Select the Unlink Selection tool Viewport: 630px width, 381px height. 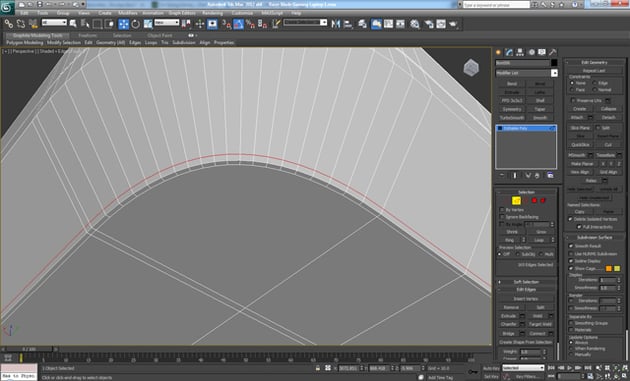[x=21, y=24]
